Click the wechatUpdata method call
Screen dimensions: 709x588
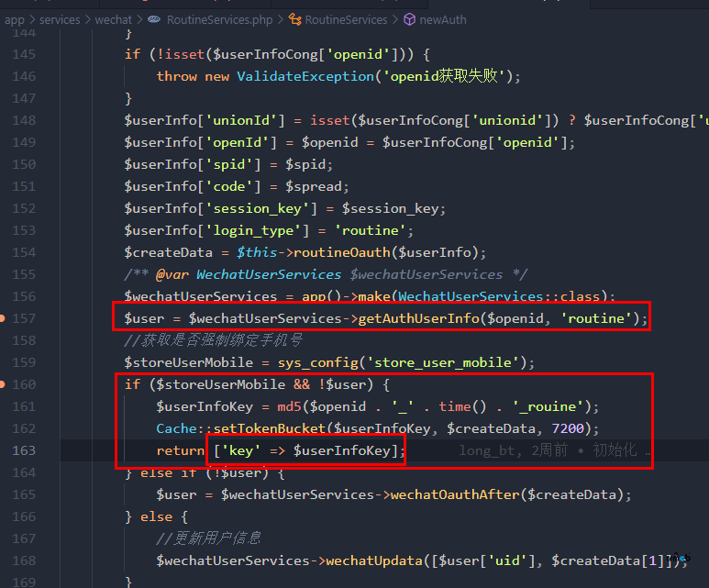[x=374, y=560]
